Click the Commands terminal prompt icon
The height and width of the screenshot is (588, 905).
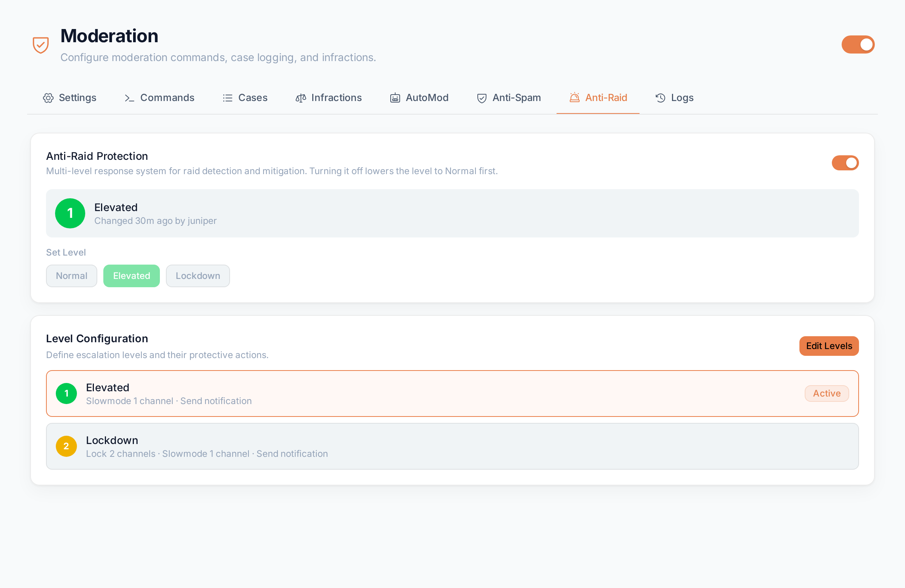(x=130, y=98)
